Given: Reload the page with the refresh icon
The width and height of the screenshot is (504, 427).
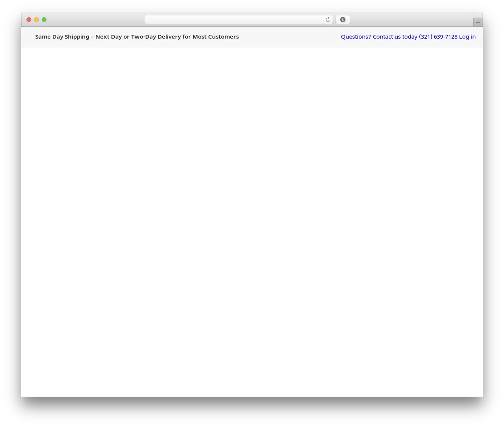Looking at the screenshot, I should pos(328,20).
